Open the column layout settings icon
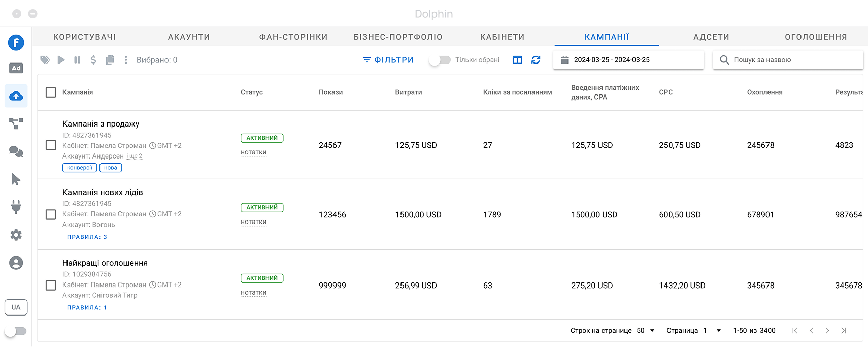 tap(517, 60)
